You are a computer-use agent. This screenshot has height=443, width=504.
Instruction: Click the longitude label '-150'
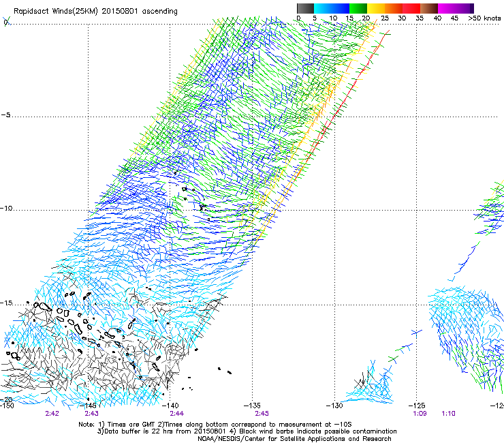(x=7, y=405)
